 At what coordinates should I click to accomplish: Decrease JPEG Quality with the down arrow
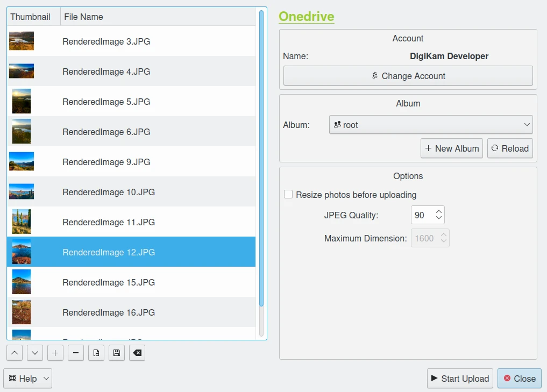[439, 218]
